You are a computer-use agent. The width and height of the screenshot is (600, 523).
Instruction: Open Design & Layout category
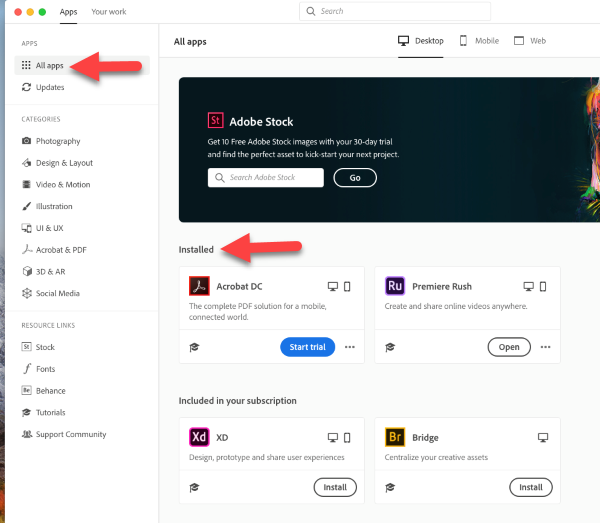(x=64, y=163)
